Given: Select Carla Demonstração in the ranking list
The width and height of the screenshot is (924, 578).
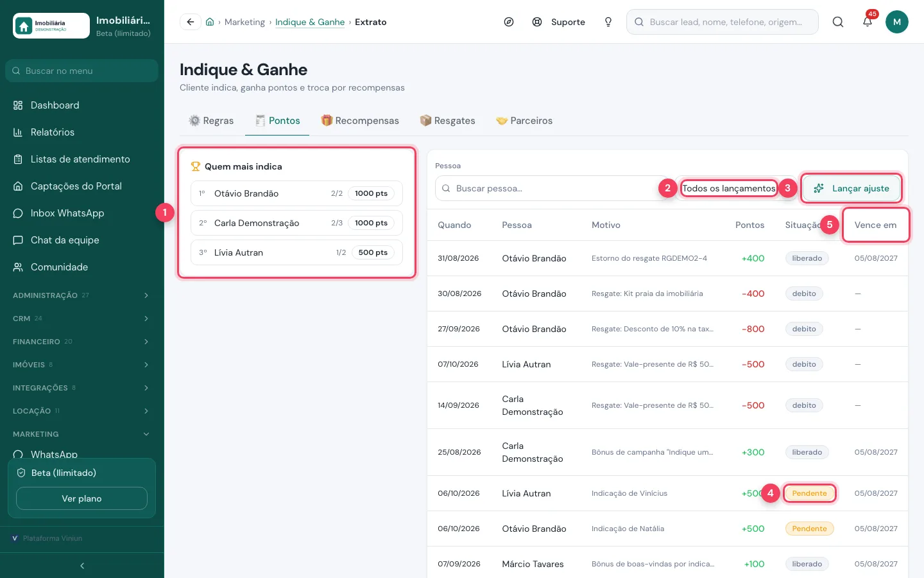Looking at the screenshot, I should (x=296, y=223).
